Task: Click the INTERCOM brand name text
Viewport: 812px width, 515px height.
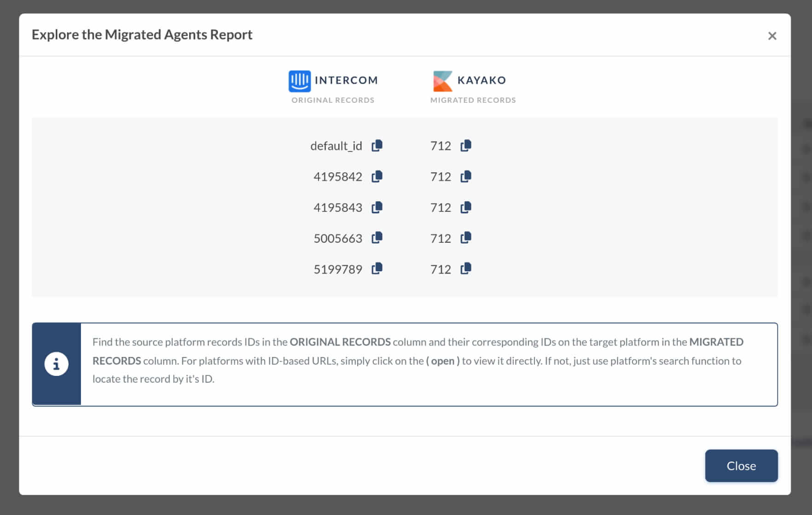Action: pyautogui.click(x=346, y=80)
